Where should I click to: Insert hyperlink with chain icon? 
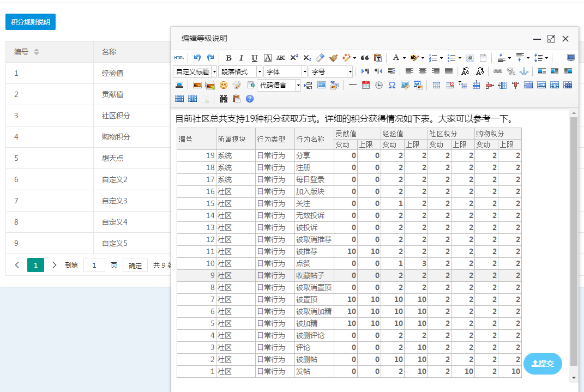coord(498,71)
